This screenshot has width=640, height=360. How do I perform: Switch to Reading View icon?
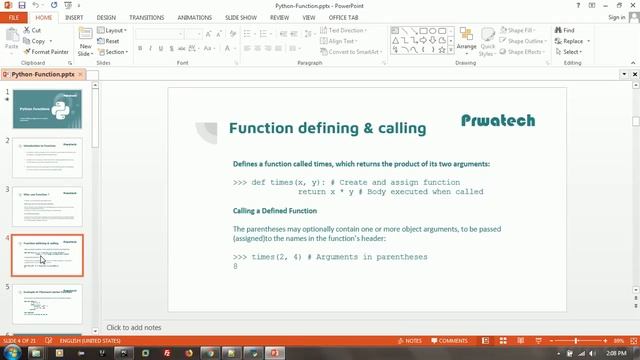pos(521,340)
